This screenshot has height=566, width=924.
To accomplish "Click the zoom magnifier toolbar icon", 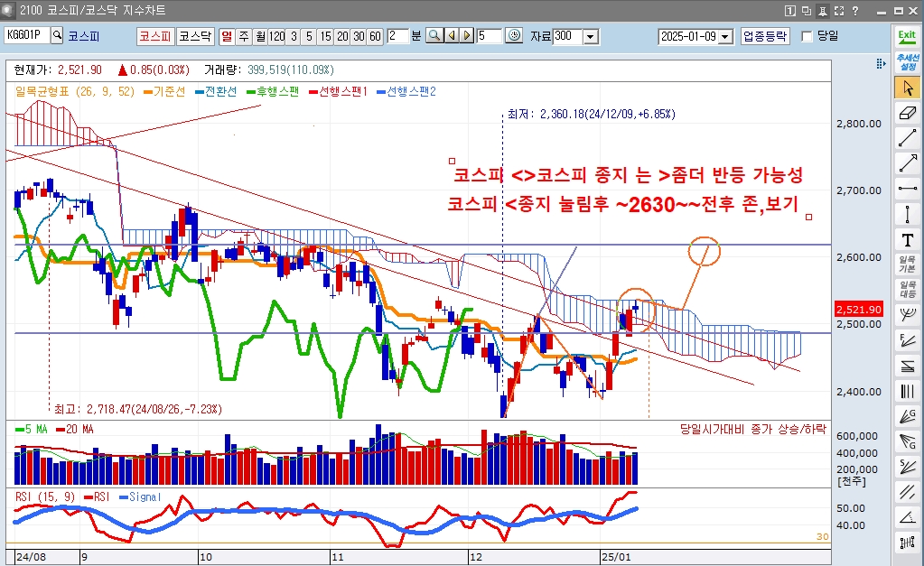I will click(434, 36).
